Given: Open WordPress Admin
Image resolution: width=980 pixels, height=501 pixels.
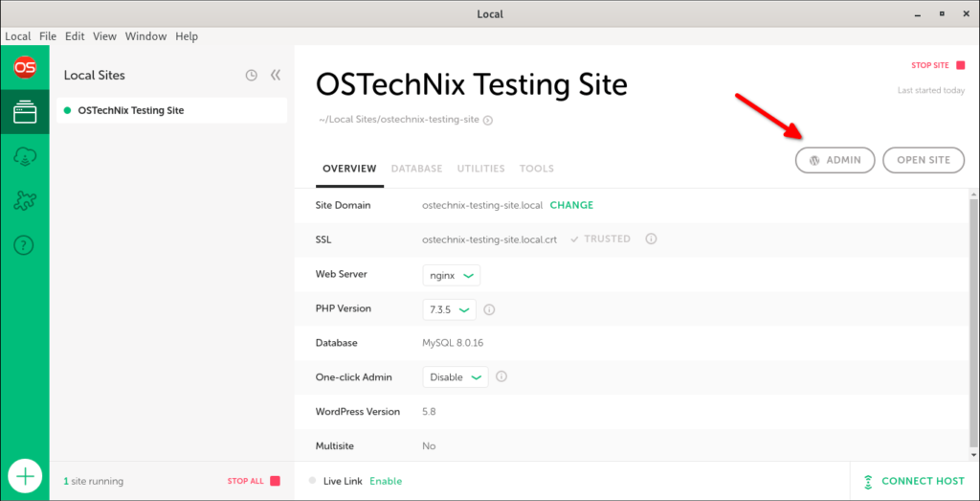Looking at the screenshot, I should point(835,160).
